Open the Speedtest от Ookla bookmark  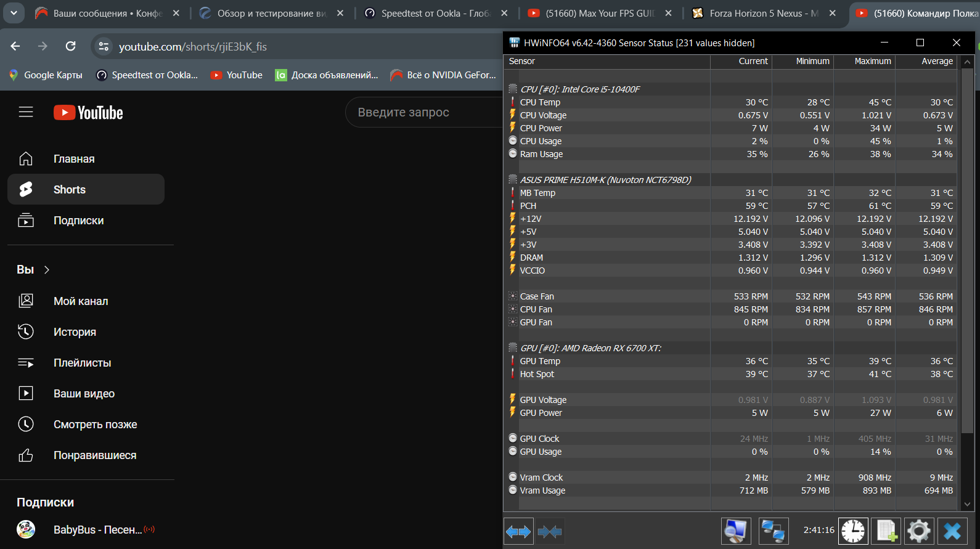point(147,75)
